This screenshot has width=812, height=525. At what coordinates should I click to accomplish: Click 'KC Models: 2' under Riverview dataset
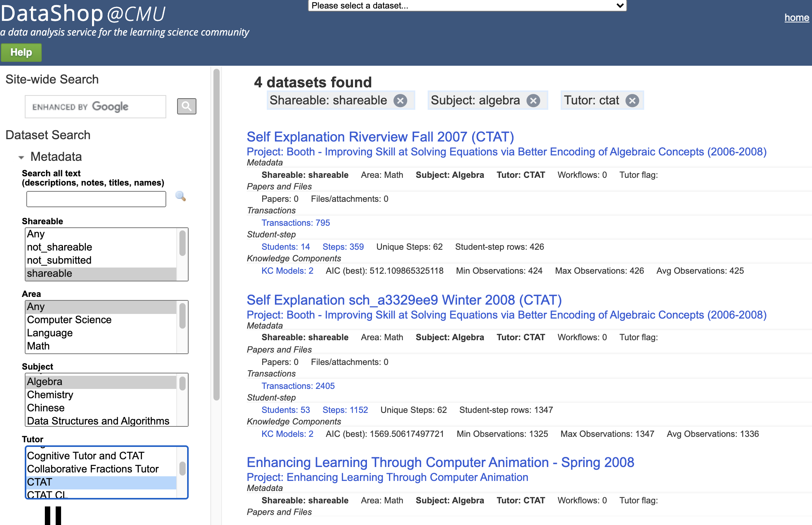point(287,271)
